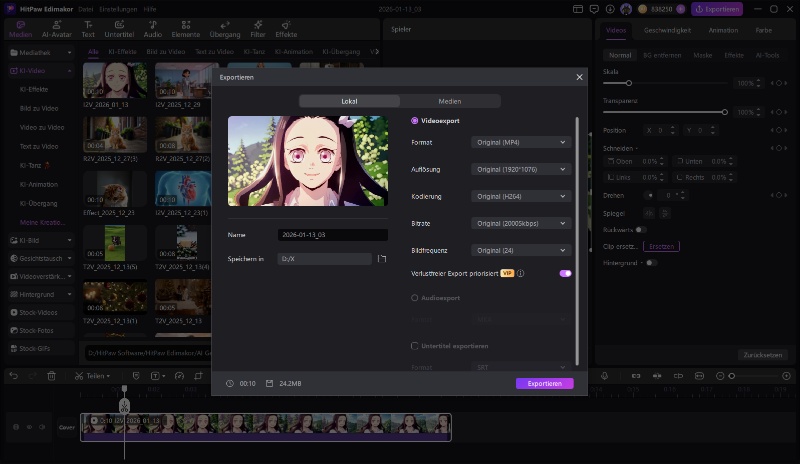Disable the Verlustfreier Export priorisiert toggle

pos(565,273)
